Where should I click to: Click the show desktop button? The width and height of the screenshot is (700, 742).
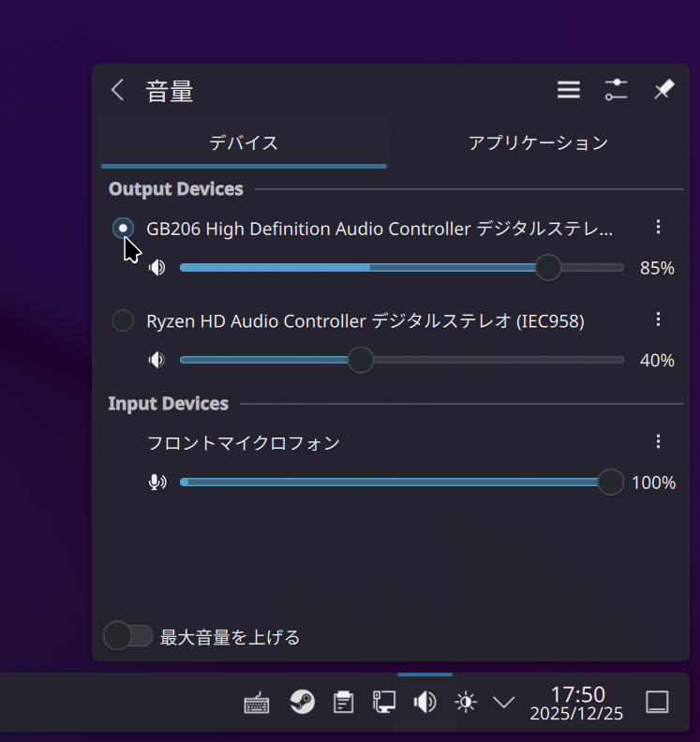[658, 702]
